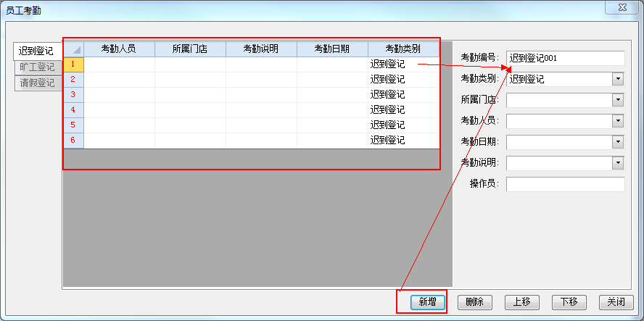This screenshot has height=321, width=644.
Task: Select row header 2
Action: pyautogui.click(x=74, y=80)
